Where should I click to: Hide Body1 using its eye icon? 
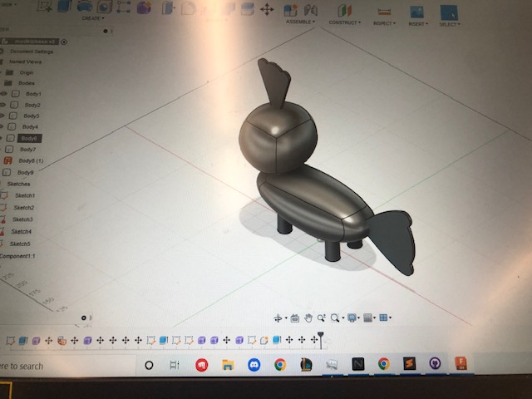pyautogui.click(x=3, y=94)
